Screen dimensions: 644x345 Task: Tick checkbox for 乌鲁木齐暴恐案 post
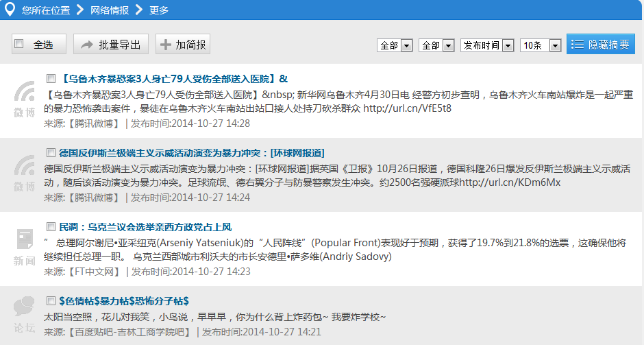51,78
